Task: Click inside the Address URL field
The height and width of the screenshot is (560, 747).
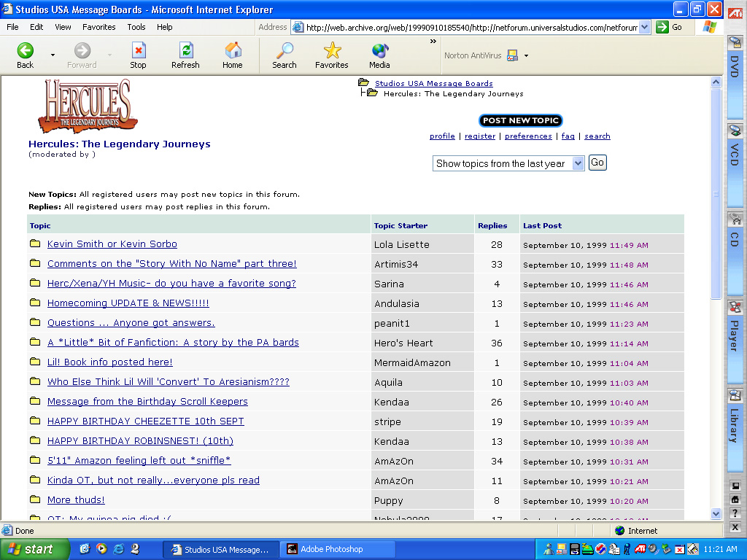Action: click(471, 27)
